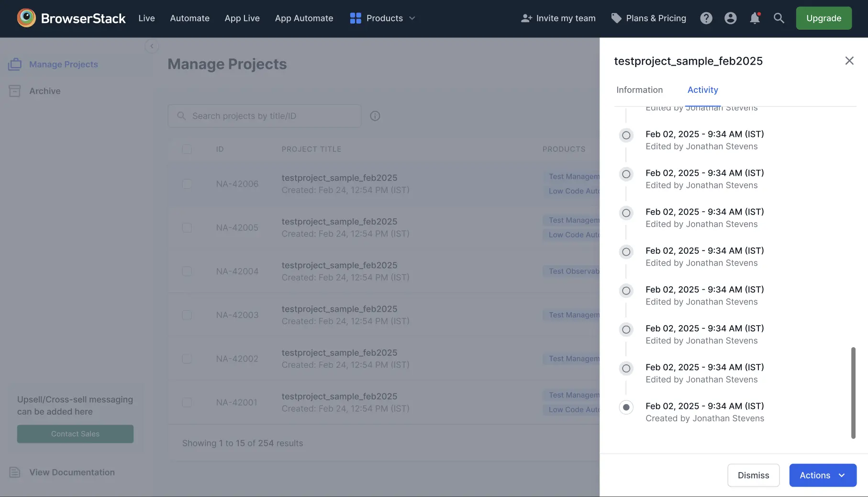
Task: Click the Archive box icon
Action: tap(15, 91)
